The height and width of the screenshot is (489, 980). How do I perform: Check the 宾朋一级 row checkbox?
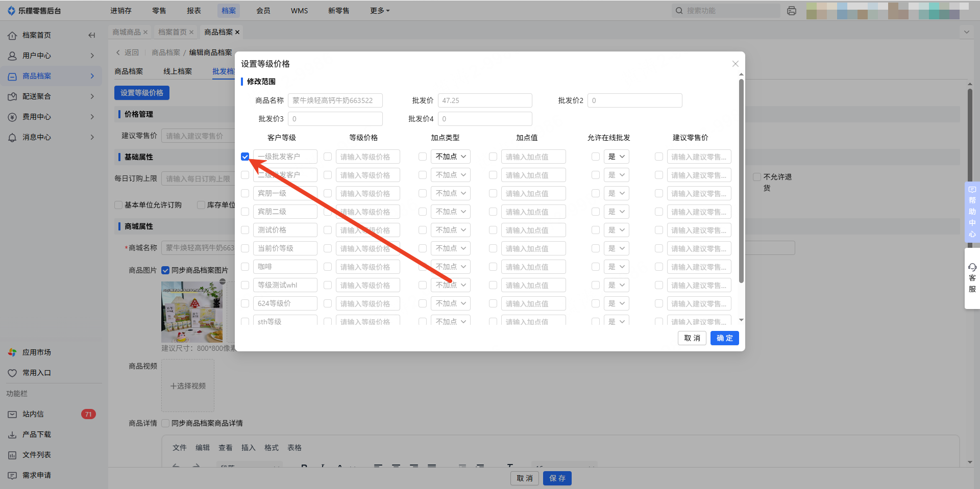(245, 193)
